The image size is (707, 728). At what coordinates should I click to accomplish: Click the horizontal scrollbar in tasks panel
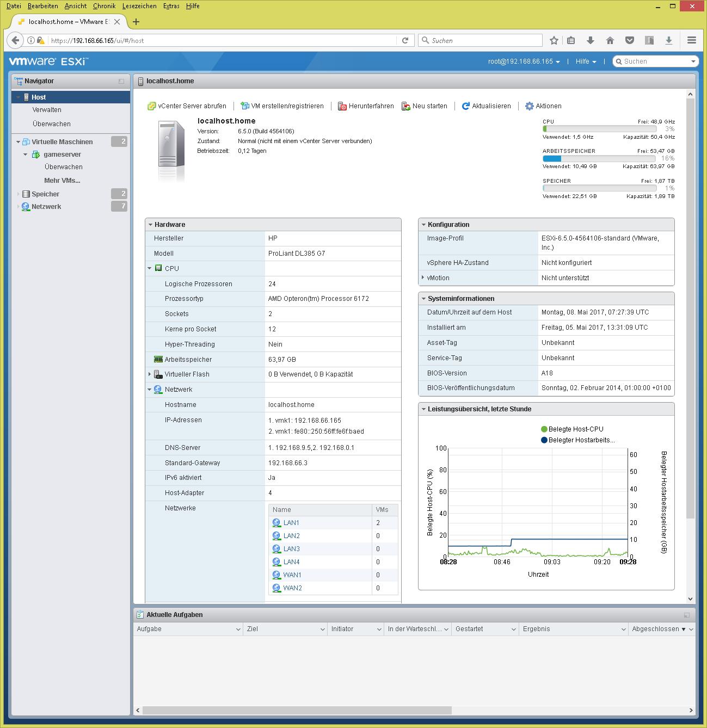pos(297,710)
